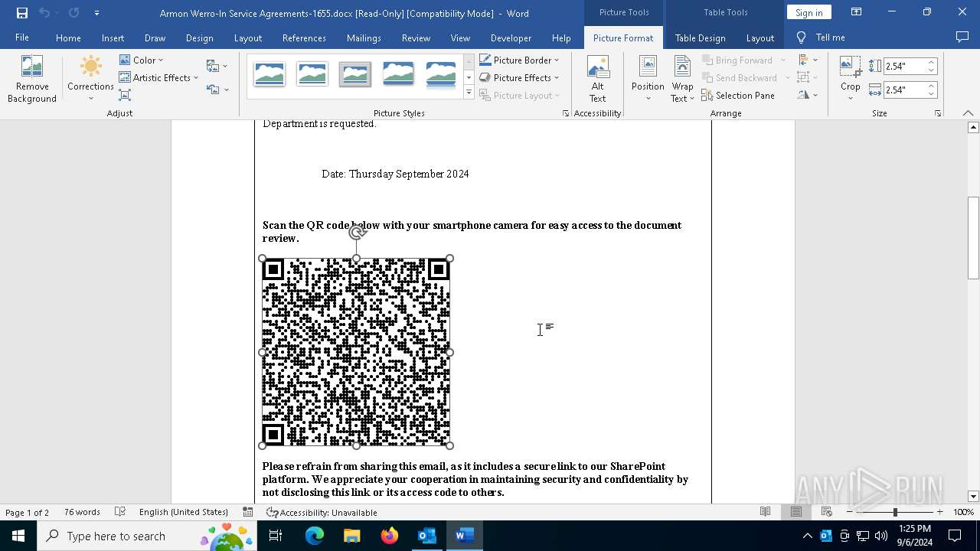Click the English (United States) language status
This screenshot has width=980, height=551.
tap(184, 512)
